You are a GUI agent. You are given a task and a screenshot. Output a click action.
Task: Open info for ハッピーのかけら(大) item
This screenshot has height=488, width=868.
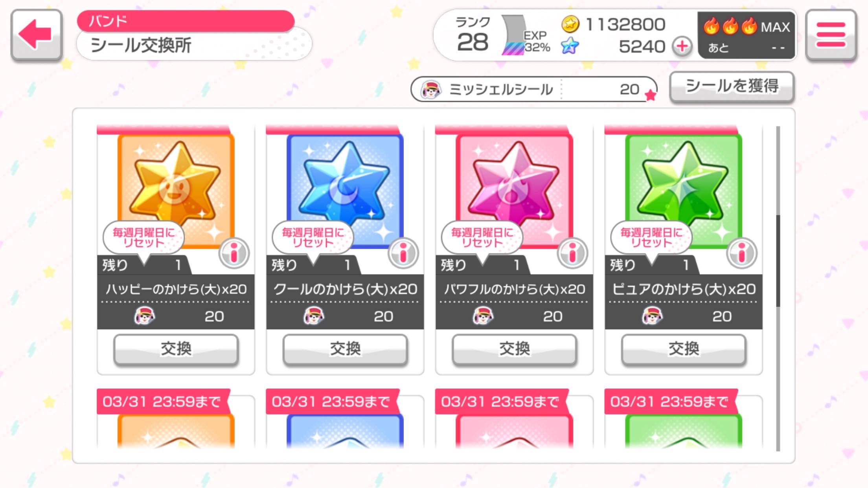click(x=234, y=253)
